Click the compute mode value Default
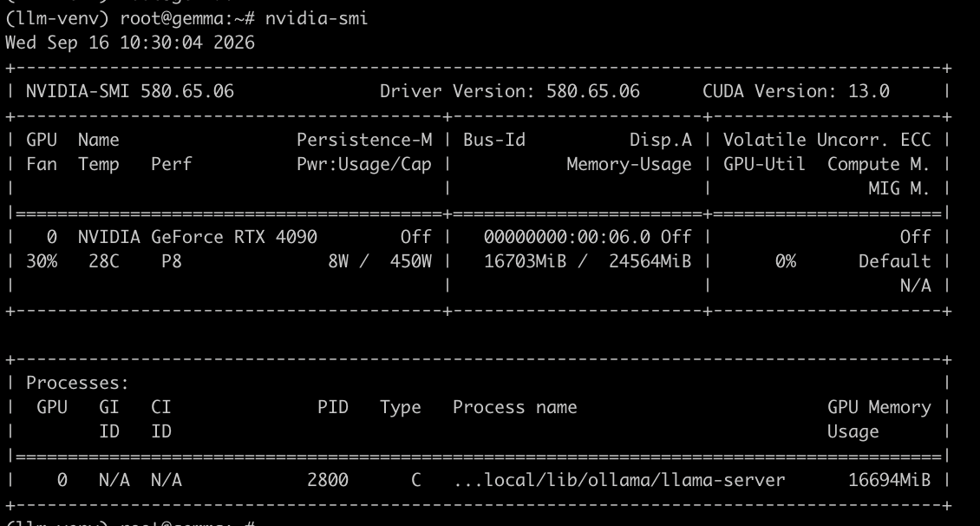The width and height of the screenshot is (980, 526). coord(894,261)
